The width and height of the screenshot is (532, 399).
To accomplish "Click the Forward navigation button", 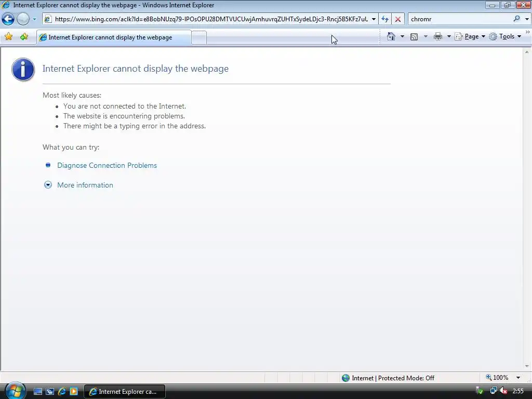I will pos(23,19).
